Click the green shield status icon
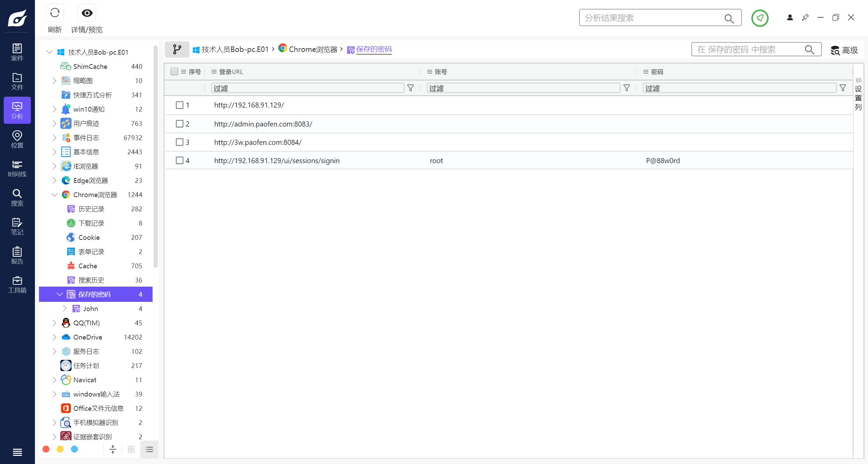 759,18
